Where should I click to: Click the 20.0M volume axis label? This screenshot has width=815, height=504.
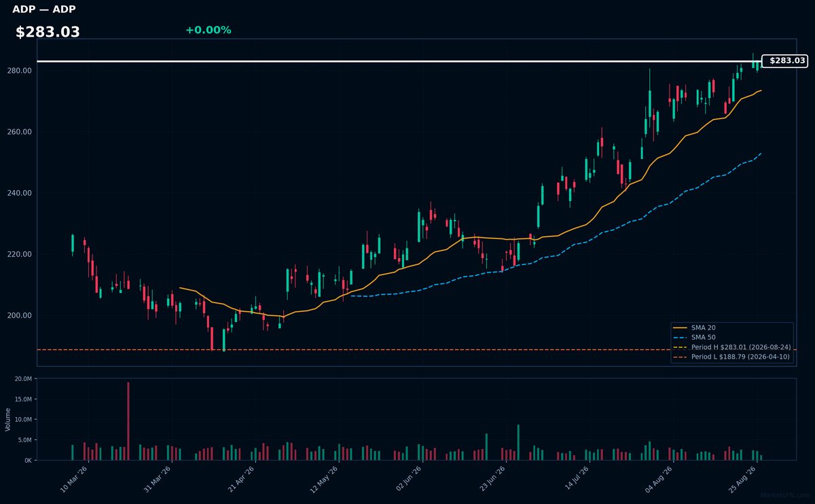22,378
